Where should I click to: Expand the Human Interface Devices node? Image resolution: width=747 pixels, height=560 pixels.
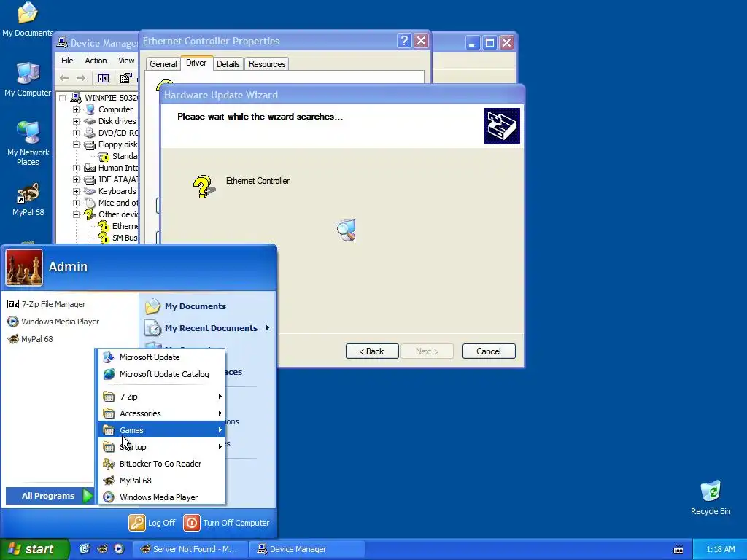pyautogui.click(x=76, y=168)
